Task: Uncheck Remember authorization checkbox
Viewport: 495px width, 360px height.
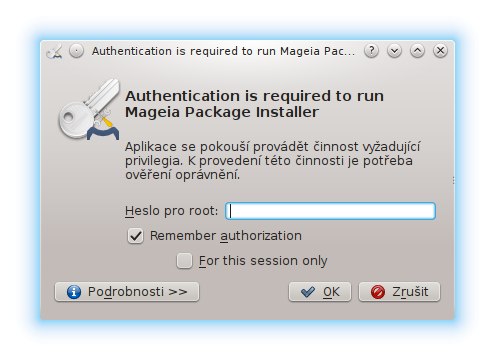Action: click(135, 236)
